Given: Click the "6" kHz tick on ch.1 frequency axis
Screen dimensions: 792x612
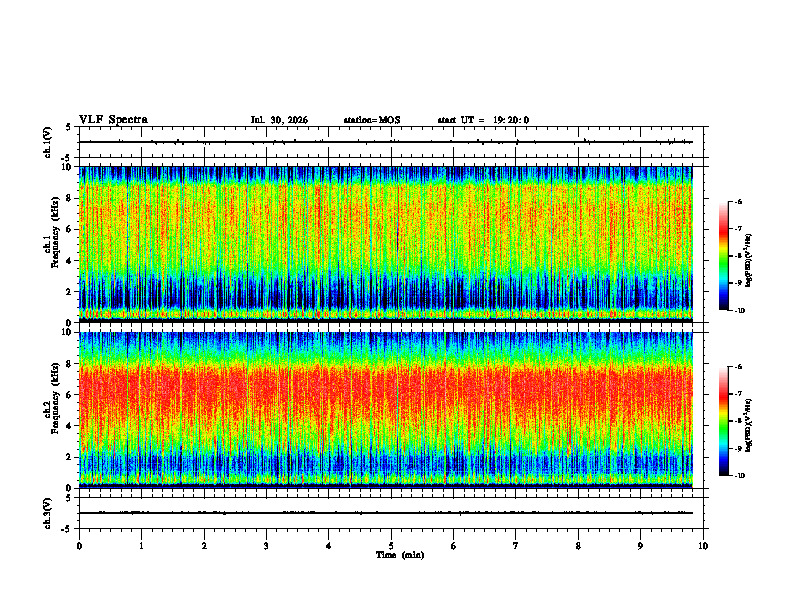Looking at the screenshot, I should point(70,229).
